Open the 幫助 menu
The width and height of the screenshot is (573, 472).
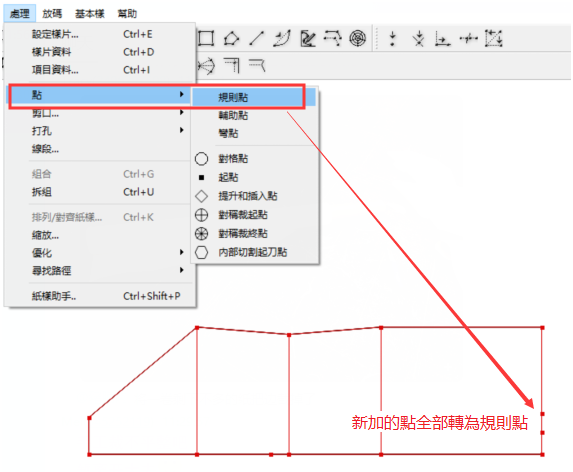tap(127, 14)
